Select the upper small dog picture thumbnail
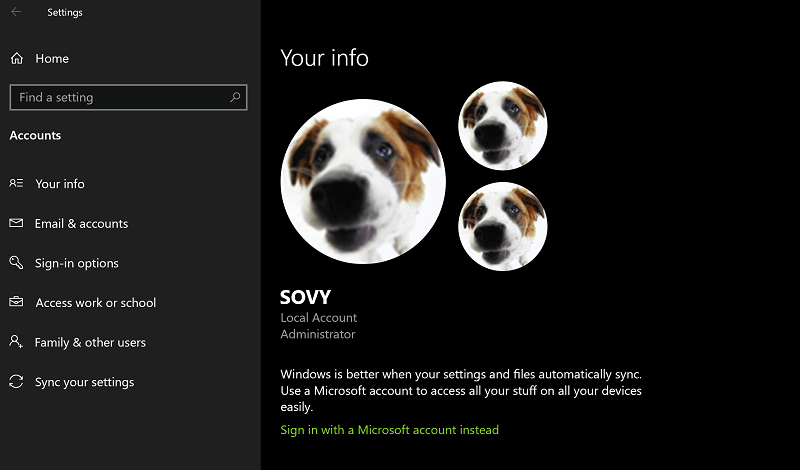 (503, 126)
